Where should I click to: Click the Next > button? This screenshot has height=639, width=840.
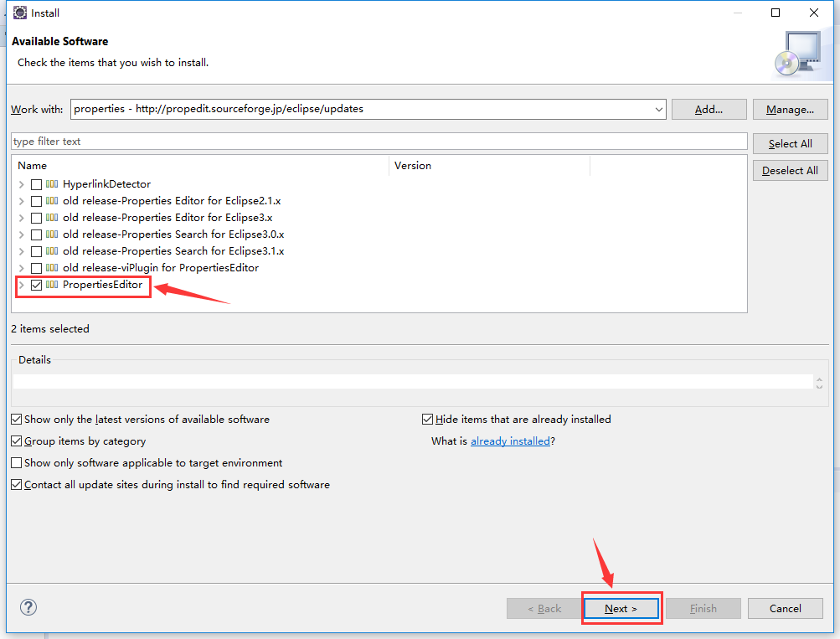(621, 609)
